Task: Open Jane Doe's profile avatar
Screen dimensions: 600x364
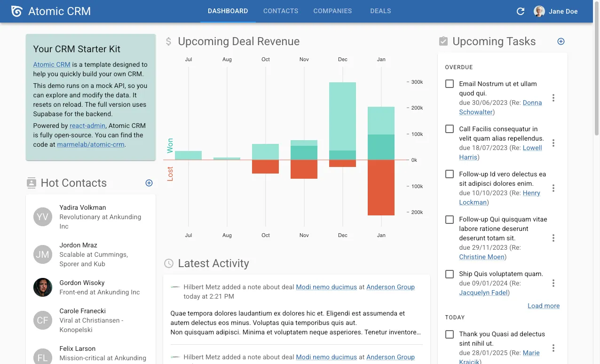Action: [x=538, y=11]
